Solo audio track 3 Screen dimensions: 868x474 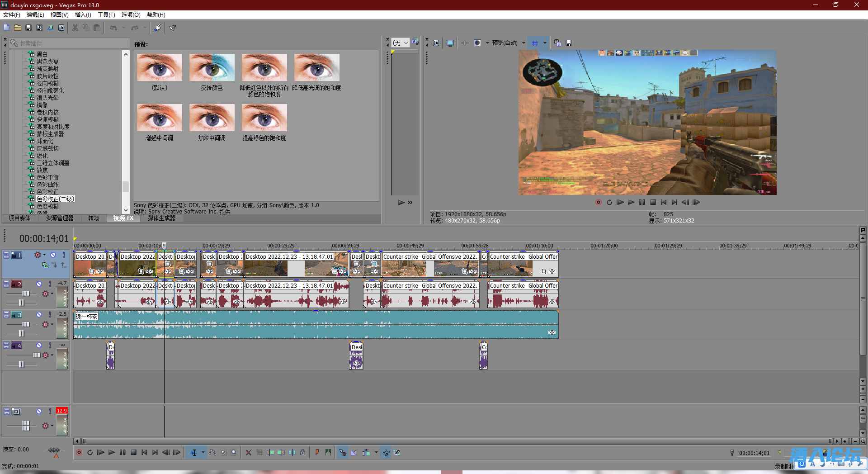pyautogui.click(x=50, y=315)
